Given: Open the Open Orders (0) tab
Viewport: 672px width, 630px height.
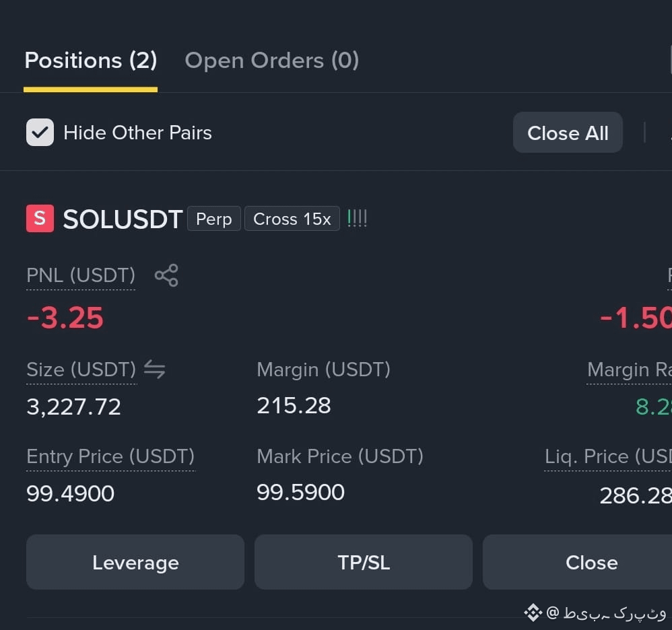Looking at the screenshot, I should [x=272, y=61].
